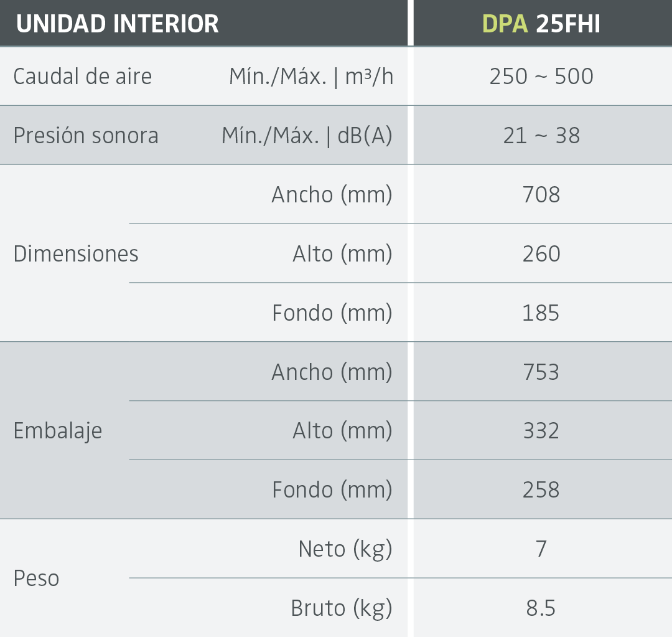This screenshot has height=637, width=672.
Task: Click the Neto (kg) label
Action: point(345,549)
